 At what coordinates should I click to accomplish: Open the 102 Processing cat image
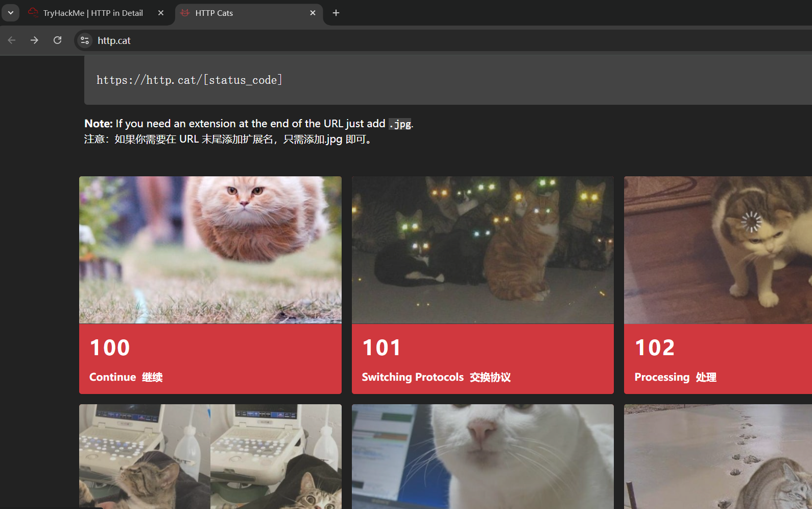pos(718,250)
